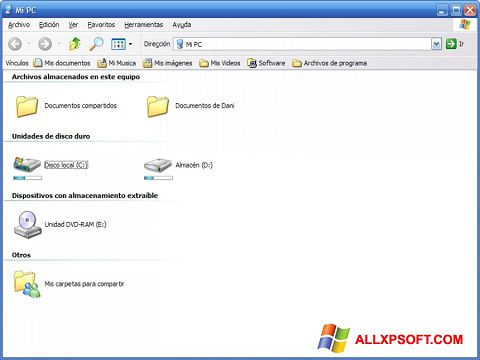
Task: Click the Documentos de Dani label
Action: (205, 106)
